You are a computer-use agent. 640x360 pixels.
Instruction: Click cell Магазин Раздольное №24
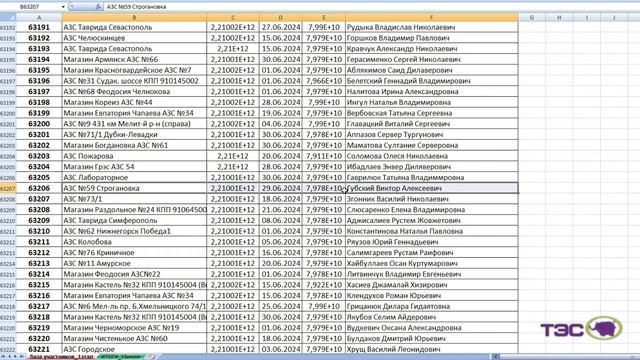coord(134,210)
